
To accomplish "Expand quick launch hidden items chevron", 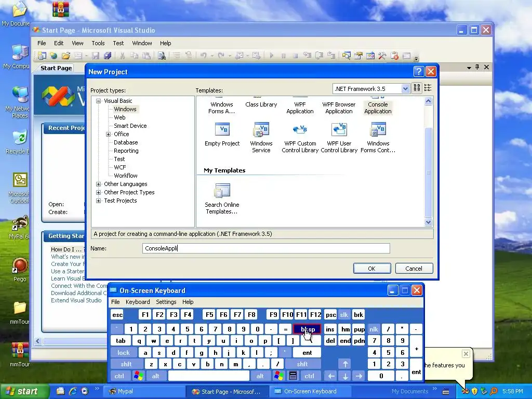I will tap(97, 388).
